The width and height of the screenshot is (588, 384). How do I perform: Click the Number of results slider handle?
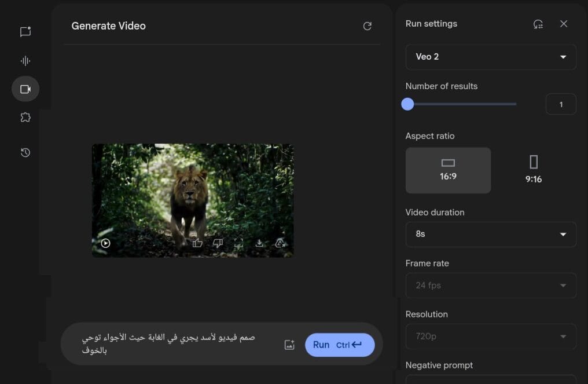407,104
